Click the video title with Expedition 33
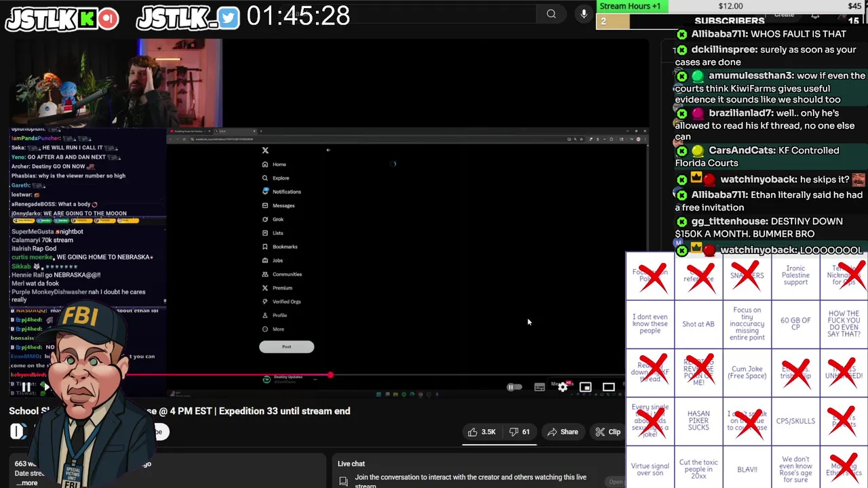This screenshot has height=488, width=868. pos(180,411)
